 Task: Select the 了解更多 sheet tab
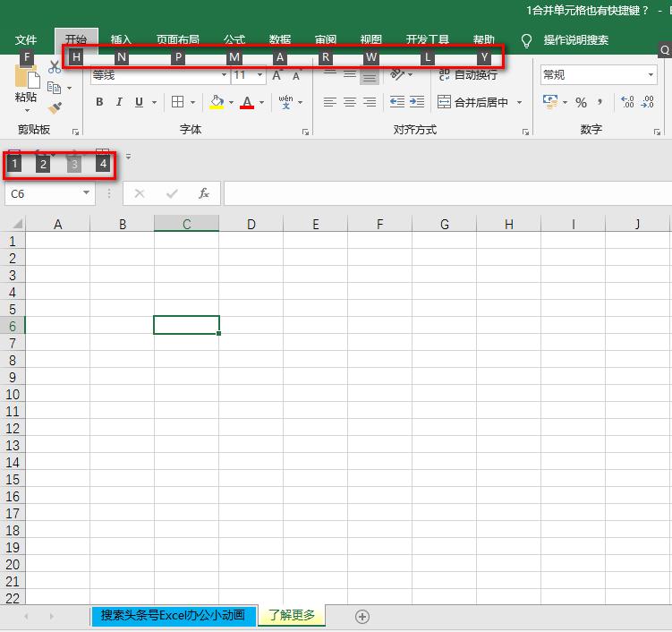[x=292, y=615]
